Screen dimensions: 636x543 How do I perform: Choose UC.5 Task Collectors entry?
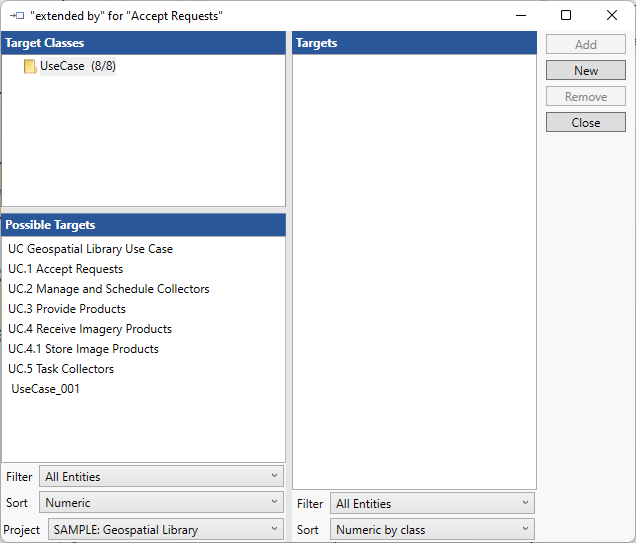click(60, 369)
